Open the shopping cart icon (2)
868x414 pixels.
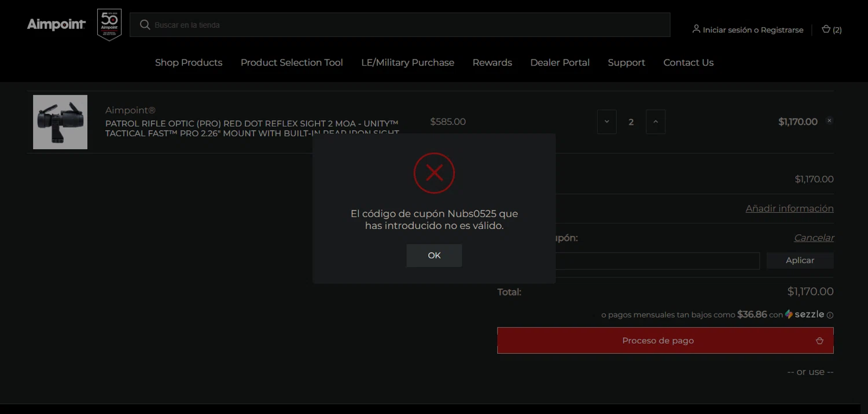pyautogui.click(x=832, y=29)
